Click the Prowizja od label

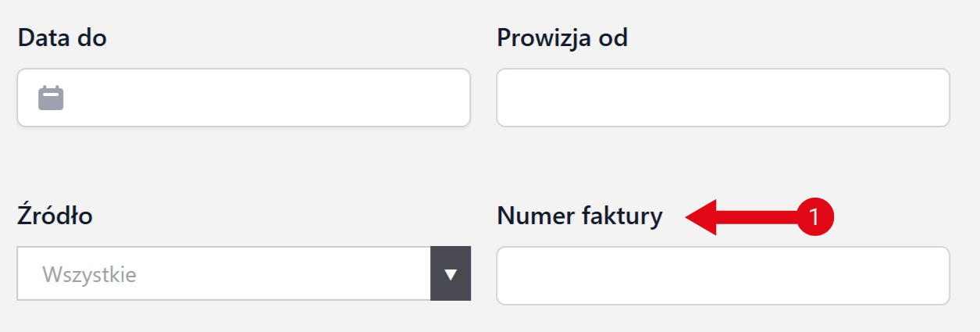[x=561, y=38]
